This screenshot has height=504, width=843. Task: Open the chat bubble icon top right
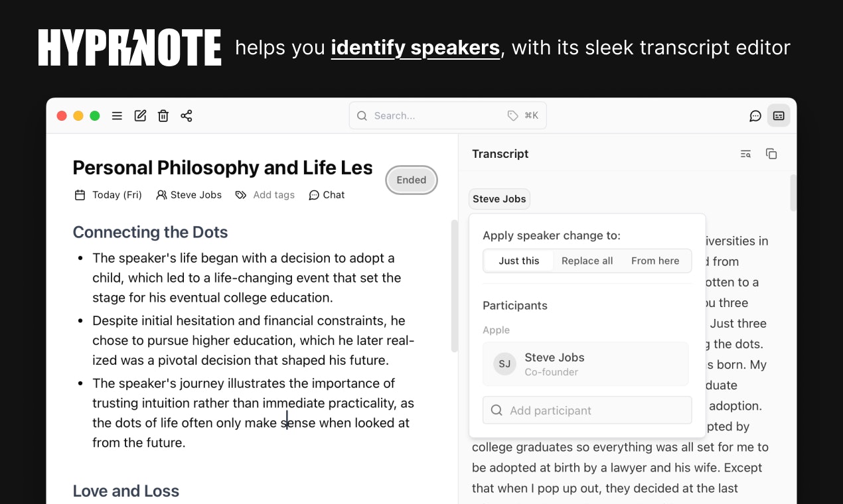[x=755, y=116]
